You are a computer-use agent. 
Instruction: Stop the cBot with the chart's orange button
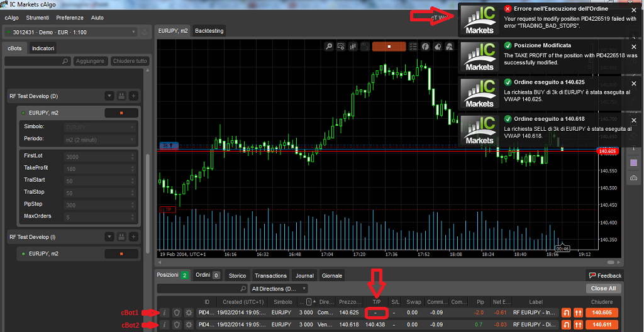tap(389, 47)
